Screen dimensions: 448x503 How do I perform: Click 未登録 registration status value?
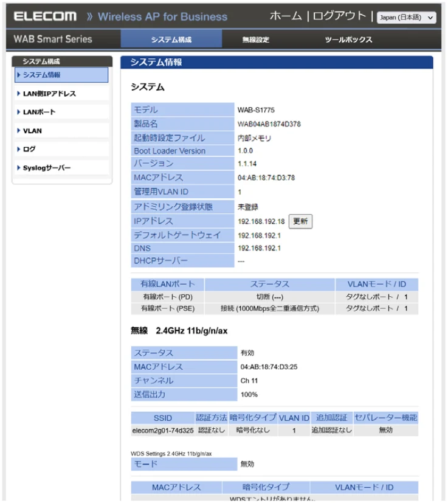pos(247,207)
